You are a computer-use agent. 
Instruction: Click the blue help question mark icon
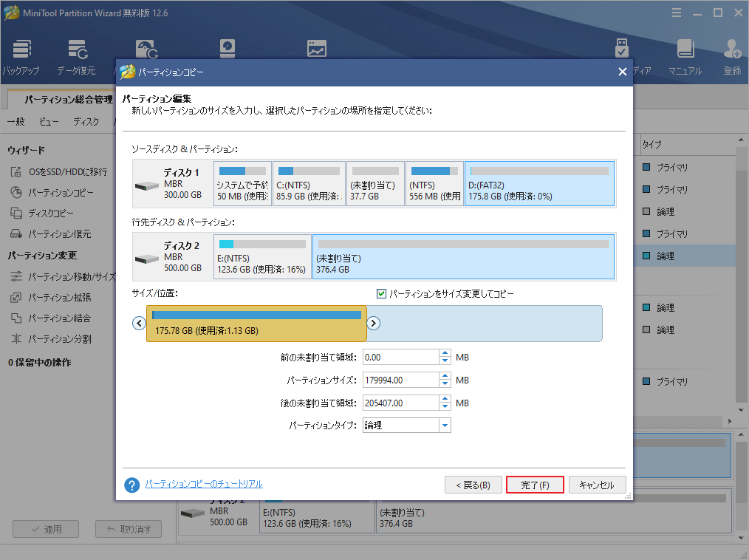[131, 485]
